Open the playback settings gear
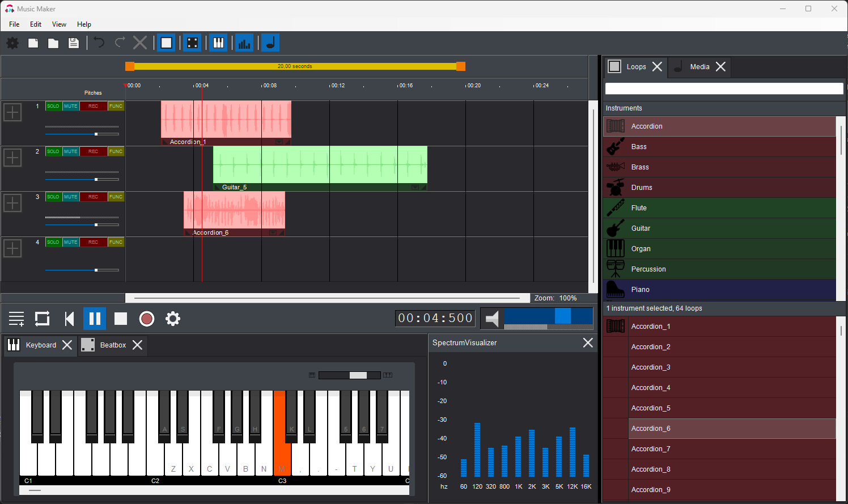The height and width of the screenshot is (504, 848). 173,319
